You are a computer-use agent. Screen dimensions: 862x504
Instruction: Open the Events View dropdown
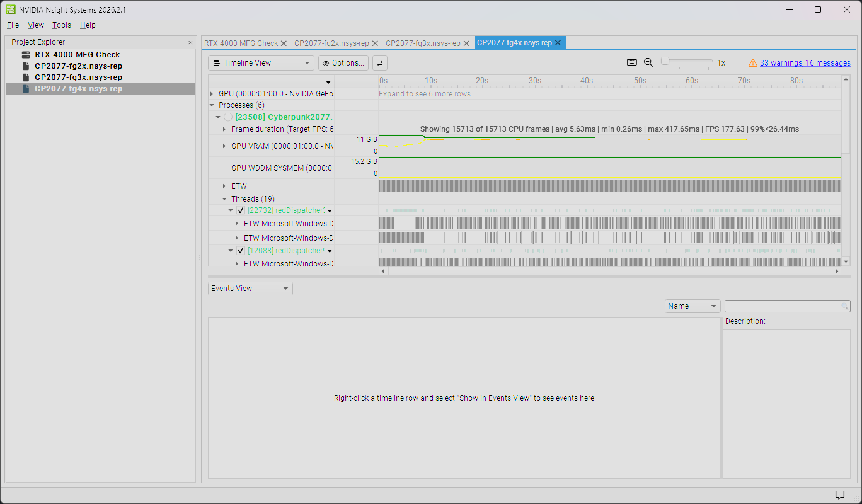250,289
